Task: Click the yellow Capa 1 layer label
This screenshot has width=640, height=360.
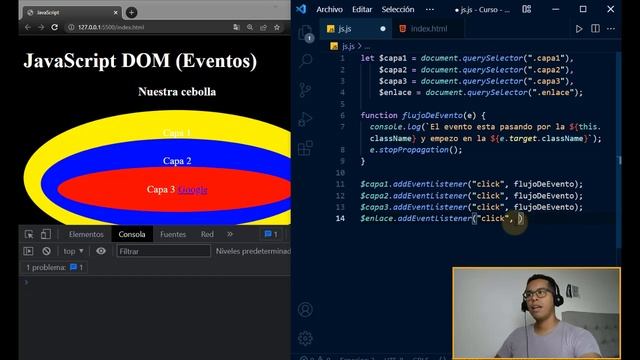Action: click(177, 133)
